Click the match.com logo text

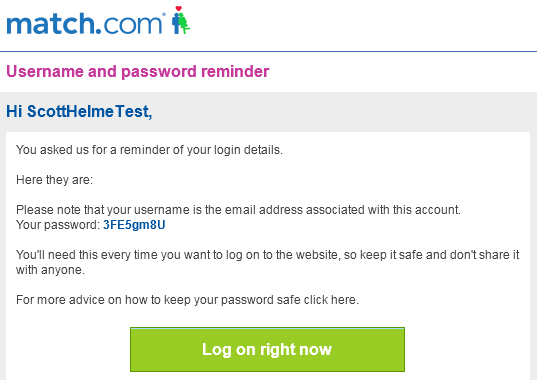(84, 24)
